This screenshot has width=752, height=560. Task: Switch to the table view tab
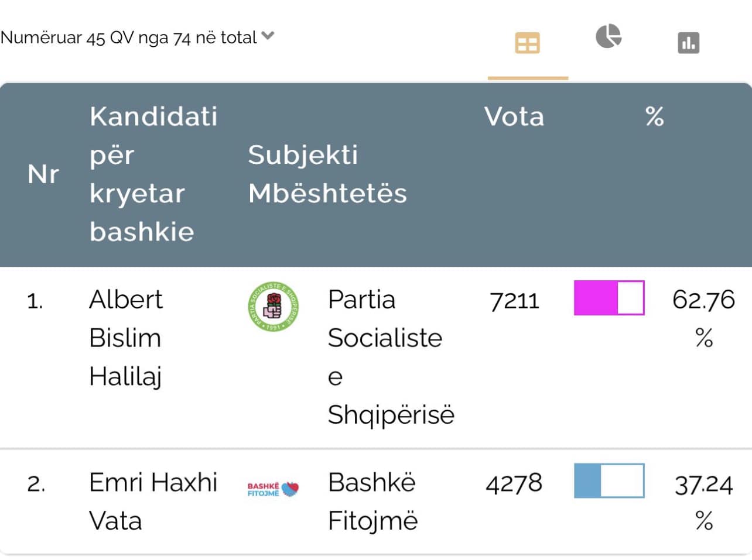point(527,43)
